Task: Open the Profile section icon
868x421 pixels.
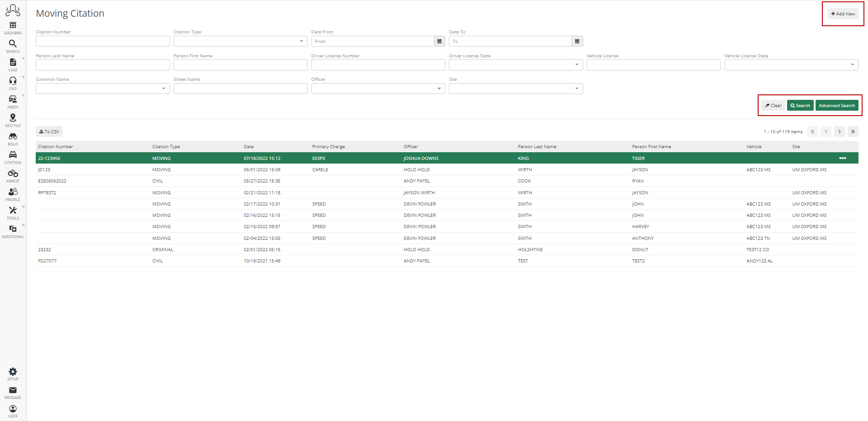Action: (12, 192)
